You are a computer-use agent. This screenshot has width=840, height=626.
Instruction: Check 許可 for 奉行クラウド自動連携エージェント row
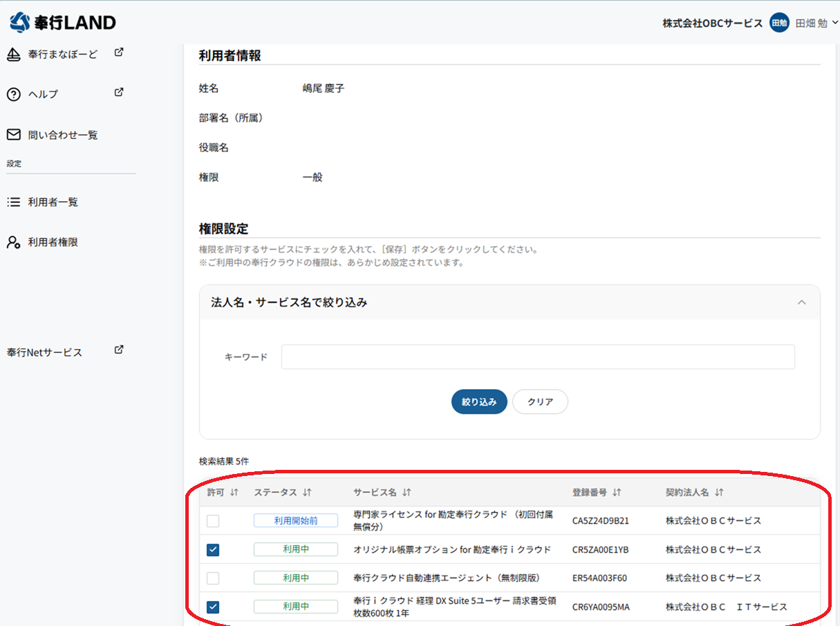point(213,578)
